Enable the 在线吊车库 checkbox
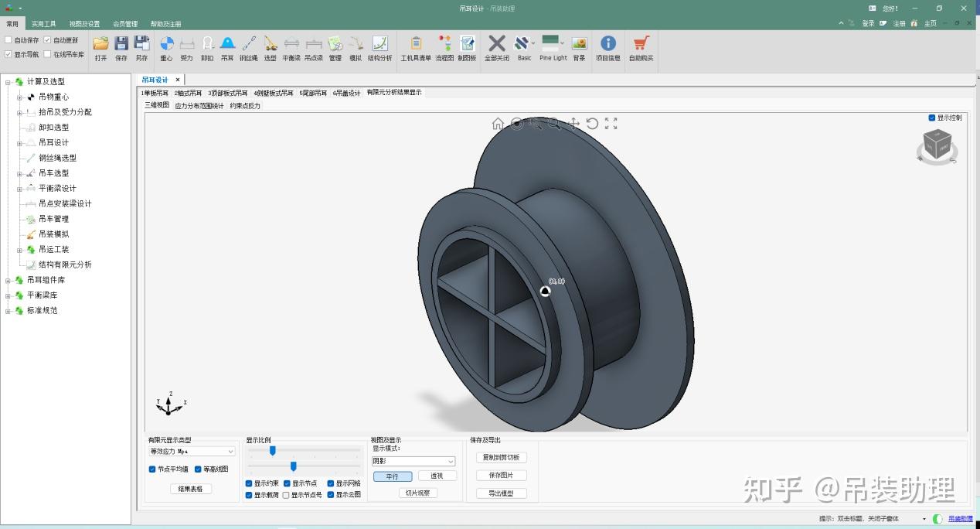Viewport: 980px width, 529px height. click(47, 54)
